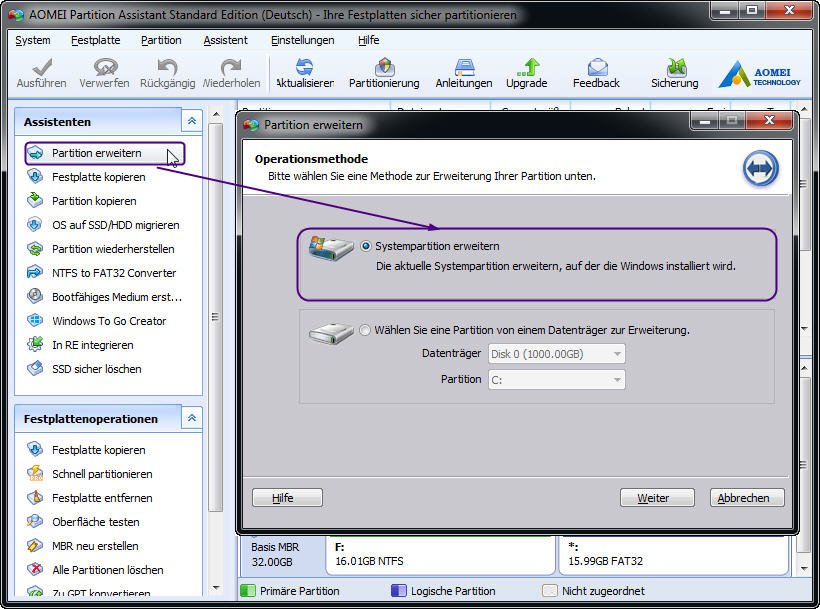Click the Wiederholen redo arrow icon
The height and width of the screenshot is (609, 820).
[x=231, y=67]
